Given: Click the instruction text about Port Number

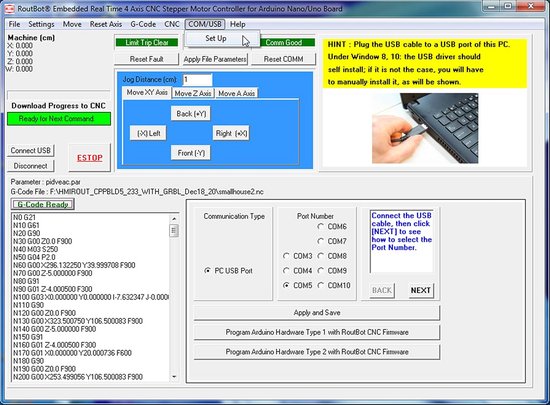Looking at the screenshot, I should click(x=401, y=231).
